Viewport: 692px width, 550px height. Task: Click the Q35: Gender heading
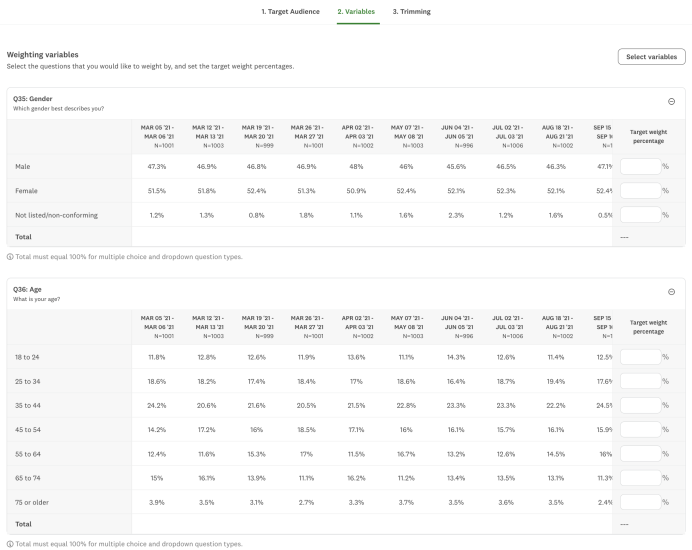click(33, 99)
